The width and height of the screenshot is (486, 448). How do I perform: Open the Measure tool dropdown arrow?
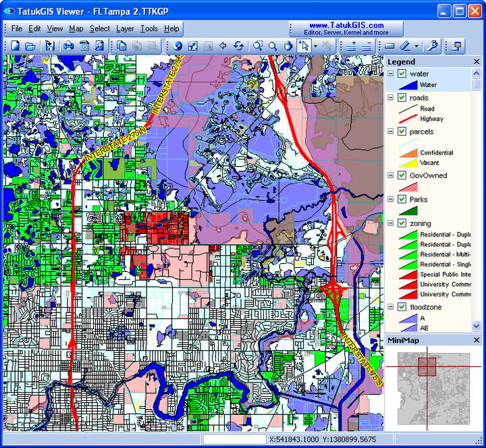pyautogui.click(x=416, y=47)
